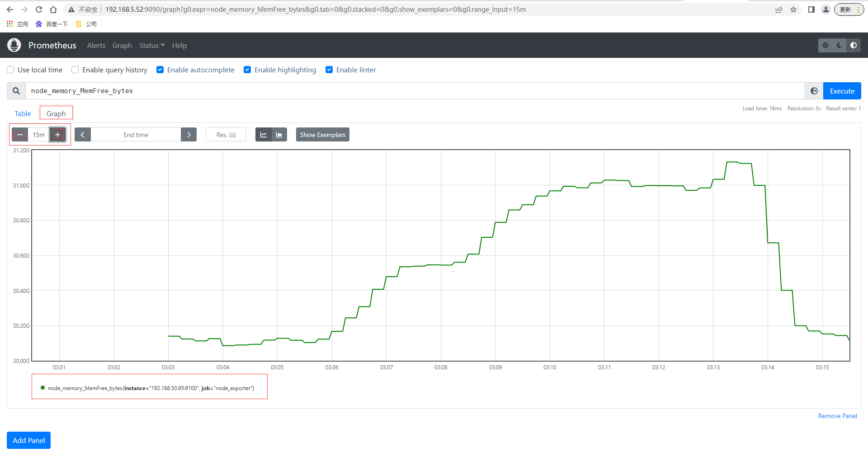
Task: Click the Execute button
Action: click(842, 91)
